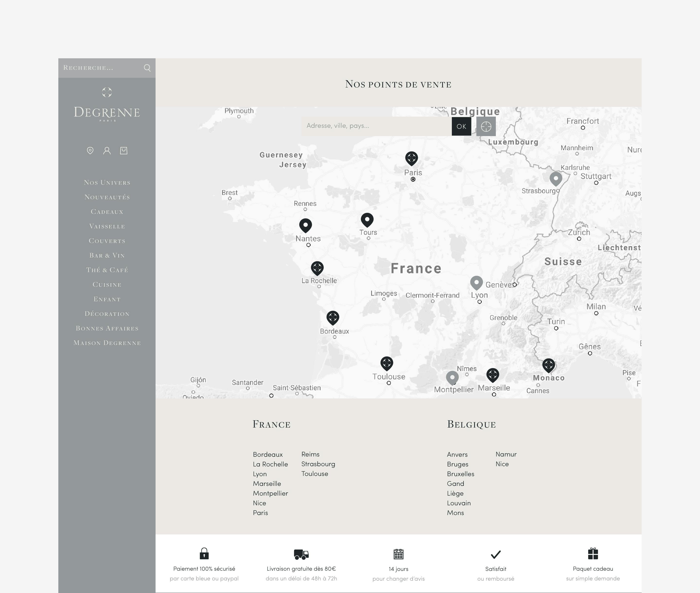The width and height of the screenshot is (700, 593).
Task: Open the La Rochelle store link
Action: pyautogui.click(x=271, y=464)
